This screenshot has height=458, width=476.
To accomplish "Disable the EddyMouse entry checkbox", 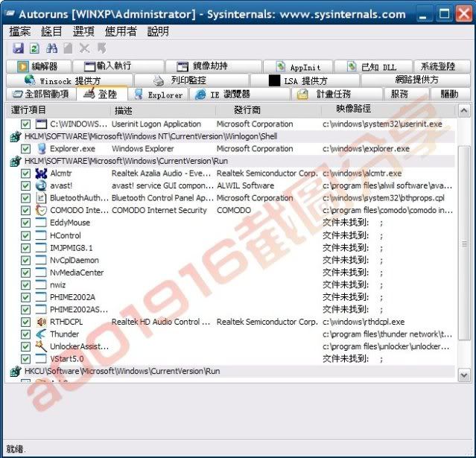I will tap(26, 223).
